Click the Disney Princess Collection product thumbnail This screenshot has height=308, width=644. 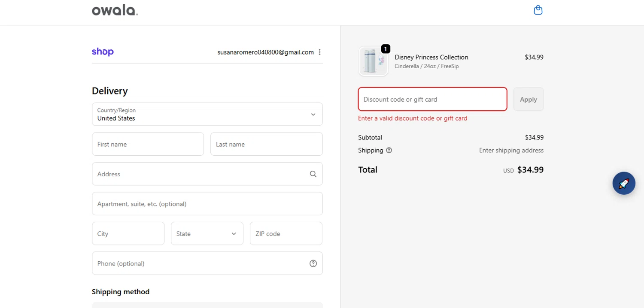point(373,61)
